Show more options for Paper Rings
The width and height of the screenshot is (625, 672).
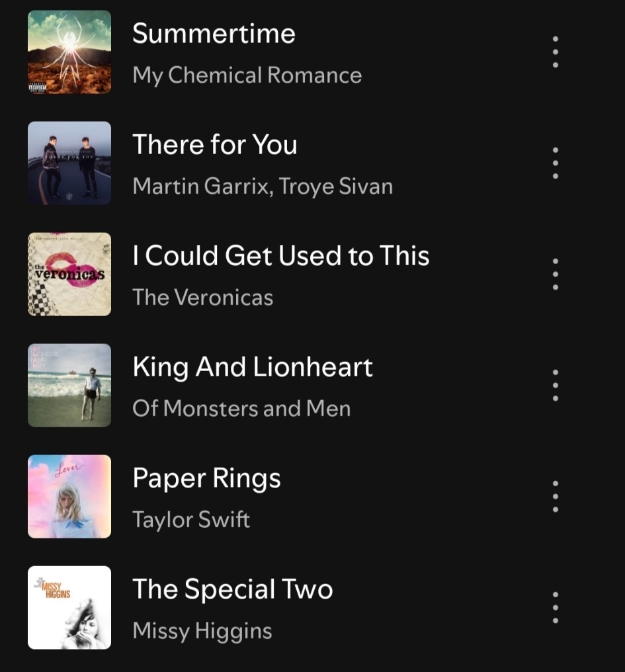[x=555, y=496]
